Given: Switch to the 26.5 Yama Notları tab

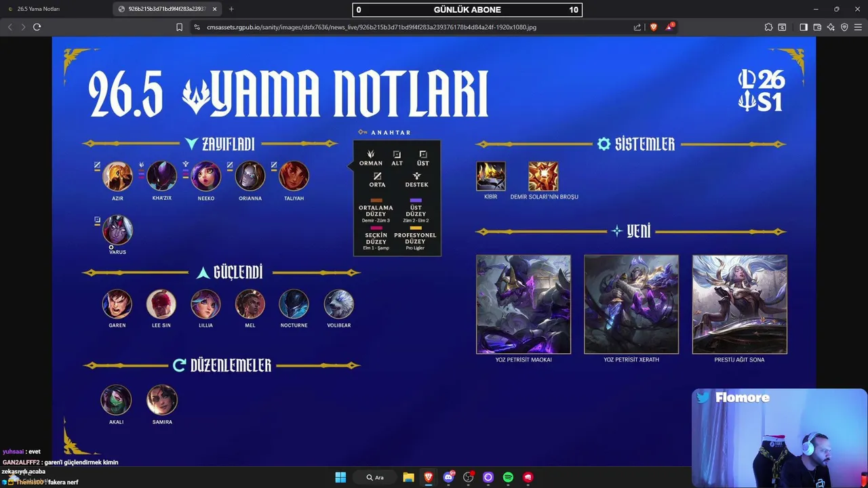Looking at the screenshot, I should pyautogui.click(x=56, y=9).
